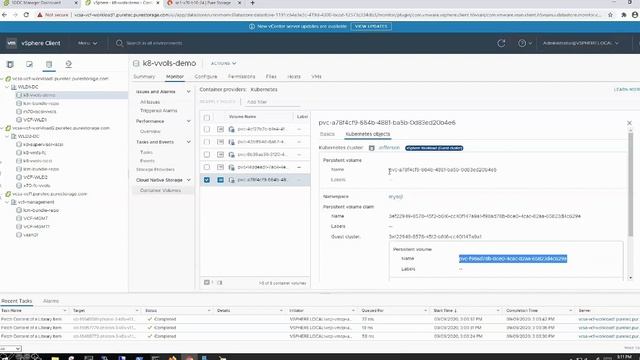Collapse the WLD1-DC datacenter tree node

[x=7, y=87]
